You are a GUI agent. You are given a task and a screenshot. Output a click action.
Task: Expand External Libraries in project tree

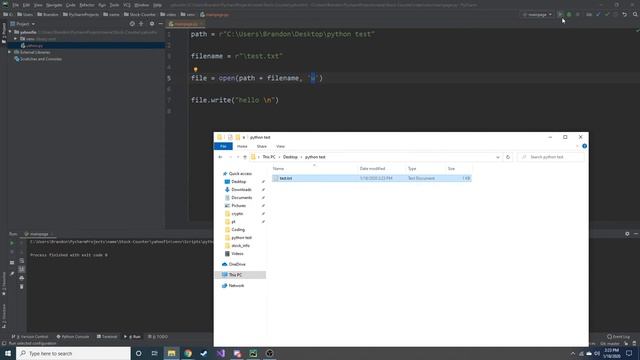10,52
